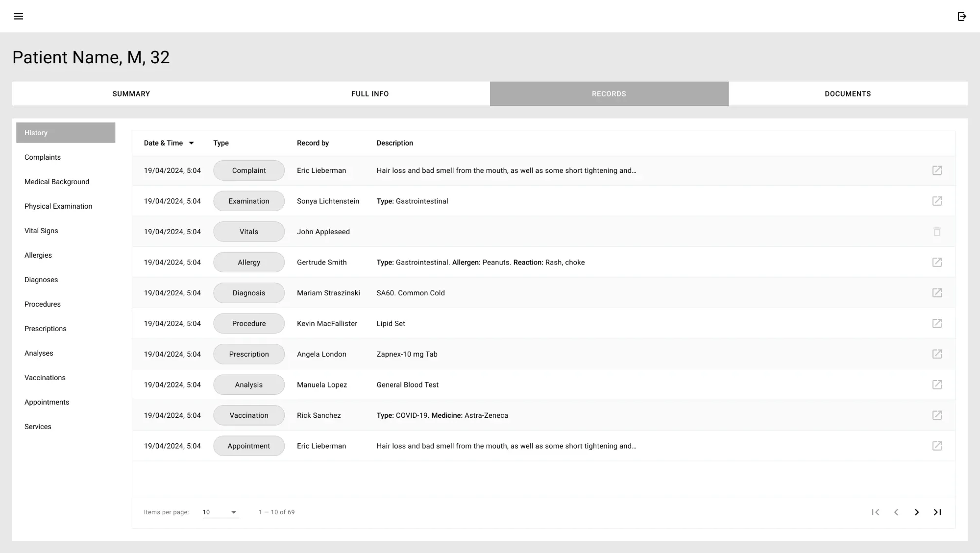This screenshot has width=980, height=553.
Task: Open the Prescription record details icon
Action: 937,354
